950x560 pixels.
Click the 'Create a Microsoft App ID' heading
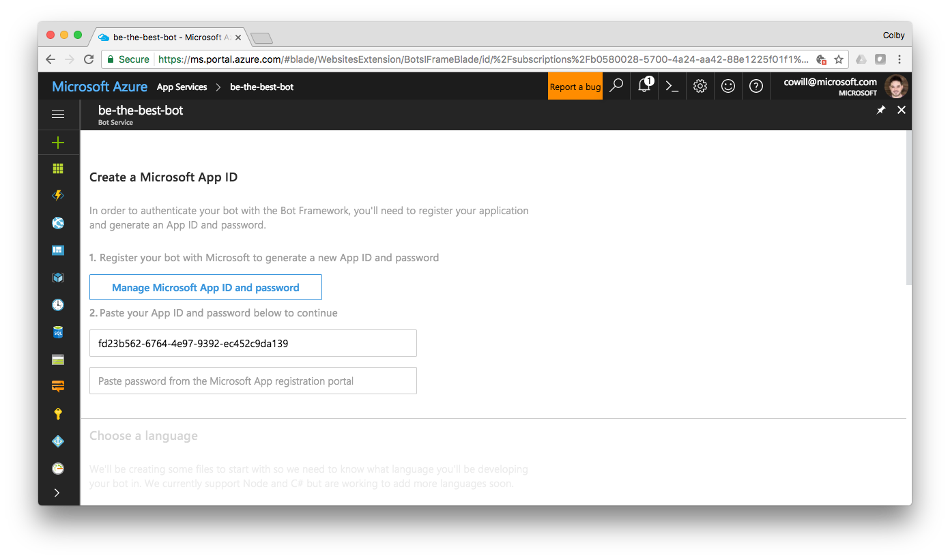163,177
